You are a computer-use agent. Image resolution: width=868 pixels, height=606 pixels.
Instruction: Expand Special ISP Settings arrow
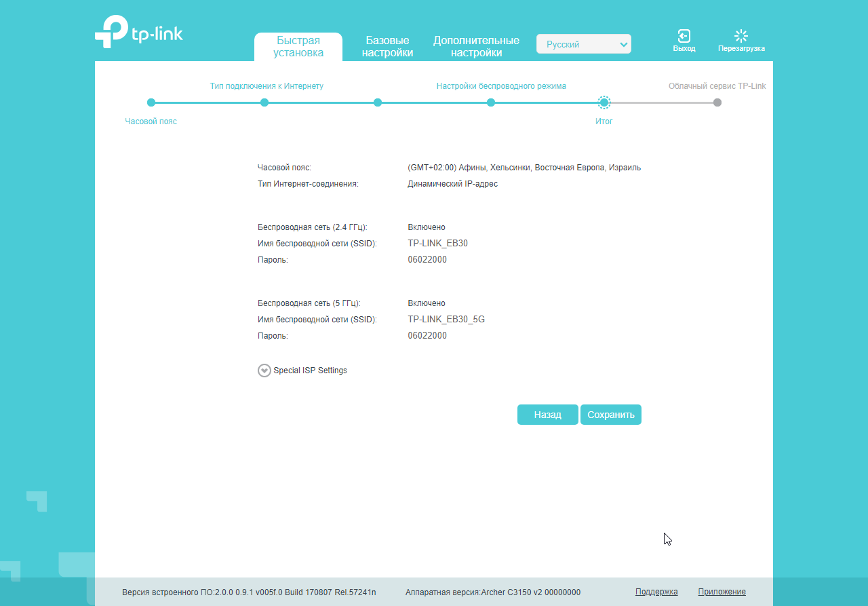coord(264,371)
